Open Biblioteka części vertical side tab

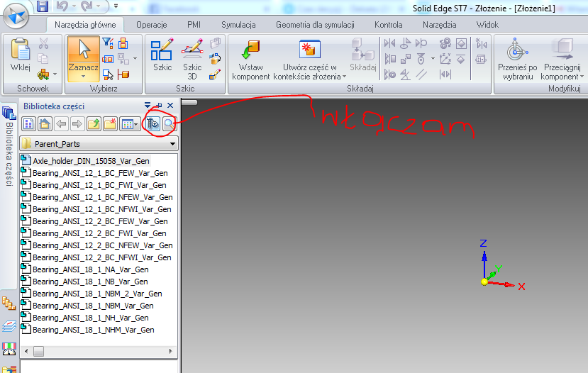point(9,146)
